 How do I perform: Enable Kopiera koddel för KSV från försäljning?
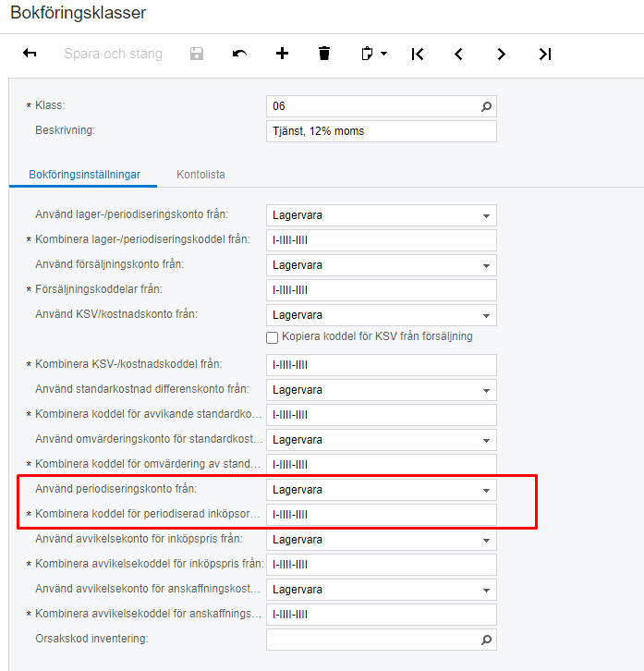pos(273,337)
